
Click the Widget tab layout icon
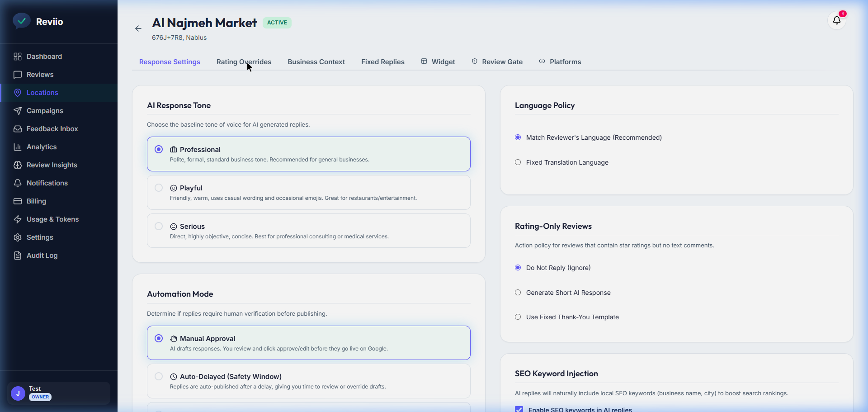[x=424, y=61]
